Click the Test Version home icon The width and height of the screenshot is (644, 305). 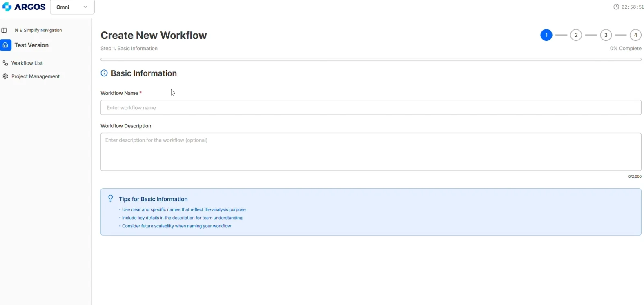coord(6,45)
